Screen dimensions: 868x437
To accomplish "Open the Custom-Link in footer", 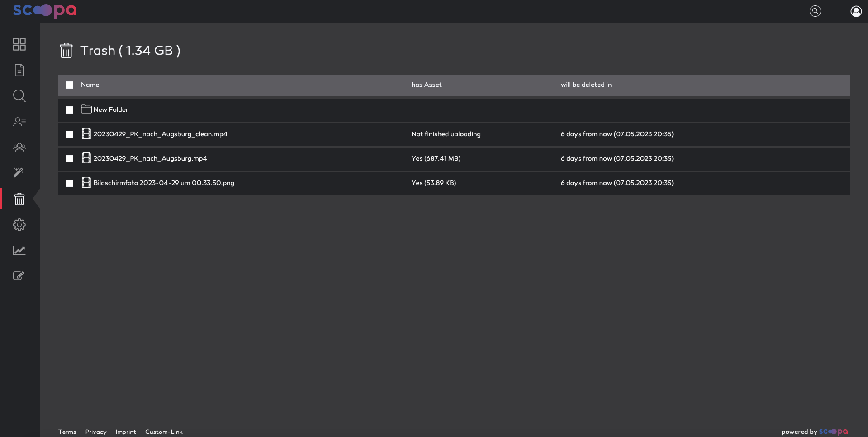I will point(164,432).
